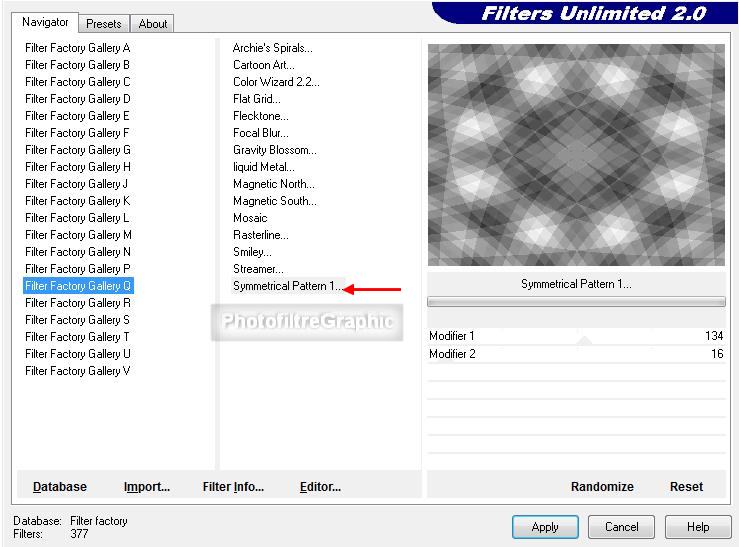Viewport: 739px width, 547px height.
Task: Select the Mosaic filter
Action: click(250, 218)
